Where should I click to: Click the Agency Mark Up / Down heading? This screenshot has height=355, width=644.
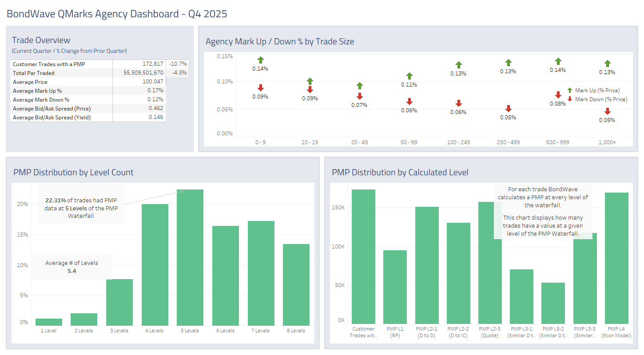[x=280, y=41]
